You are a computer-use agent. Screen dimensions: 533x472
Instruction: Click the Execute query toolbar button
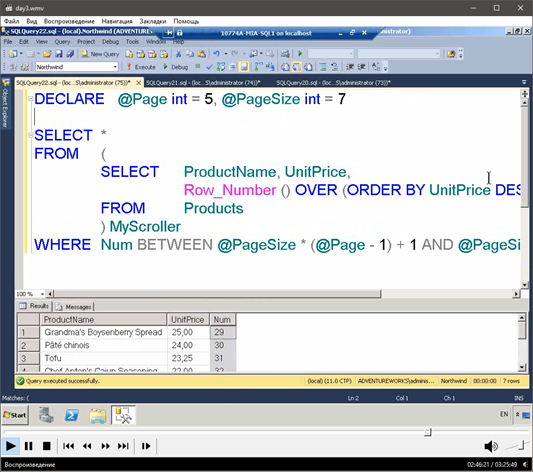(141, 67)
